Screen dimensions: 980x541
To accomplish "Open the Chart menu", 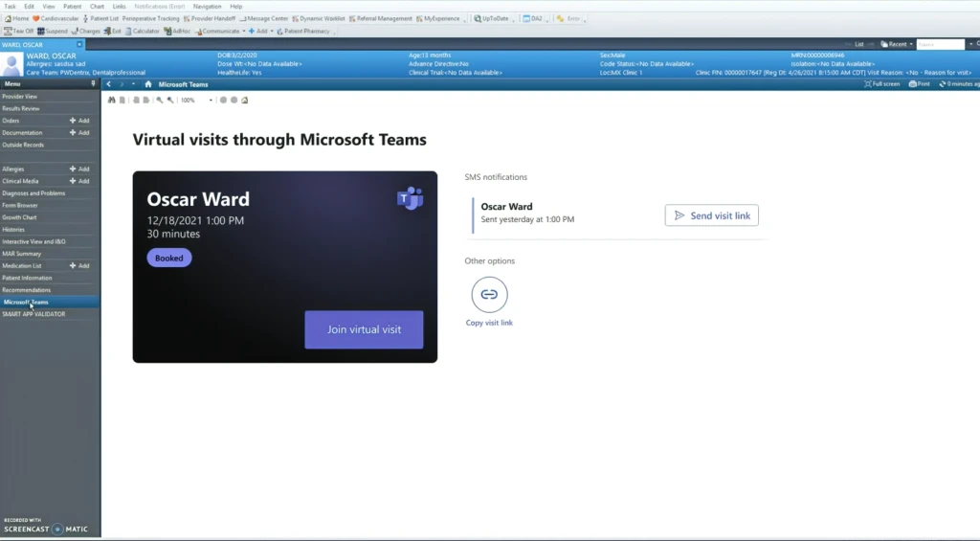I will [97, 6].
